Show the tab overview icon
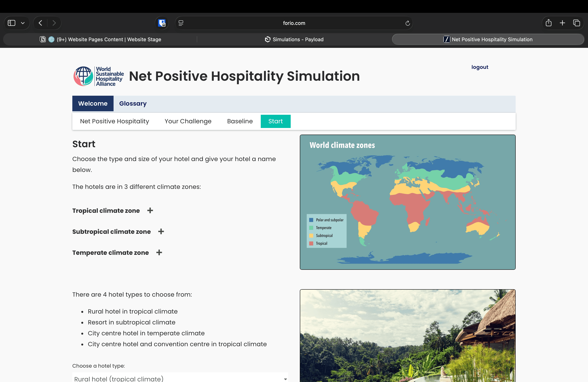Viewport: 588px width, 382px height. 576,23
